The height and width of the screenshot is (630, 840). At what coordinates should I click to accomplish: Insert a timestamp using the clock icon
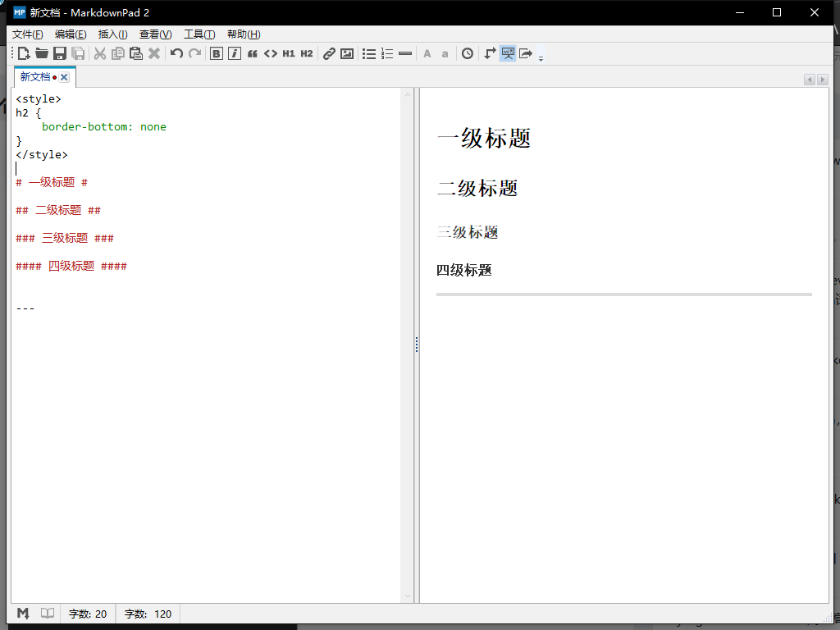[468, 54]
